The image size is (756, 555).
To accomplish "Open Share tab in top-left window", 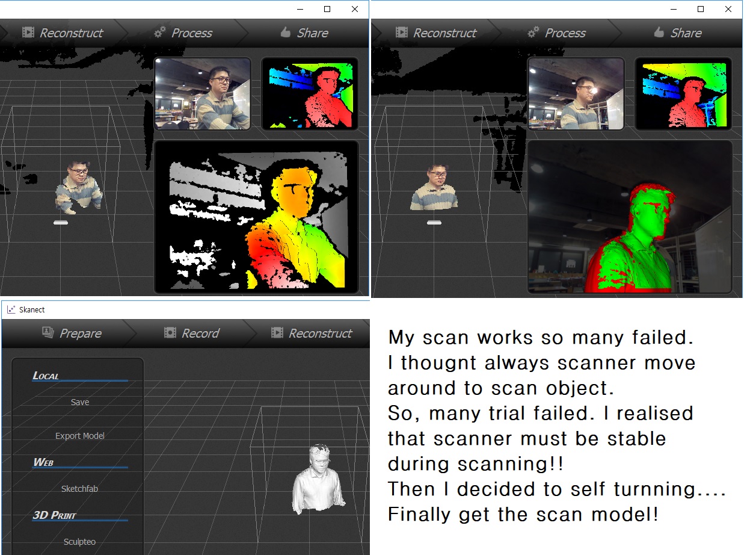I will tap(304, 33).
